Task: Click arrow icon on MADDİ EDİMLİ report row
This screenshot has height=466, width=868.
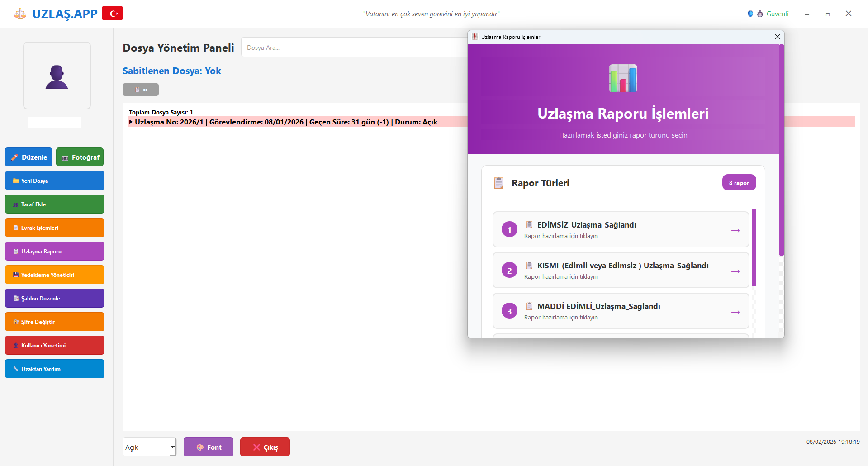Action: [735, 312]
